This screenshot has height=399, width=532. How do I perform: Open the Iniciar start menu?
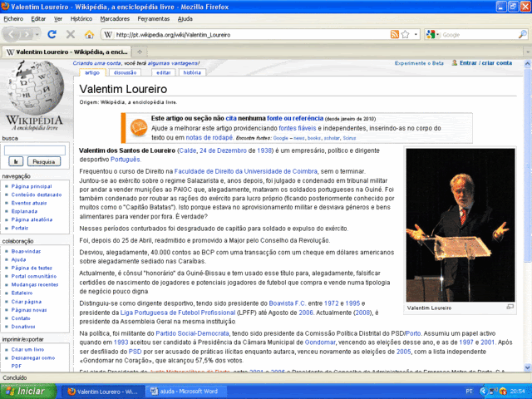tap(28, 392)
